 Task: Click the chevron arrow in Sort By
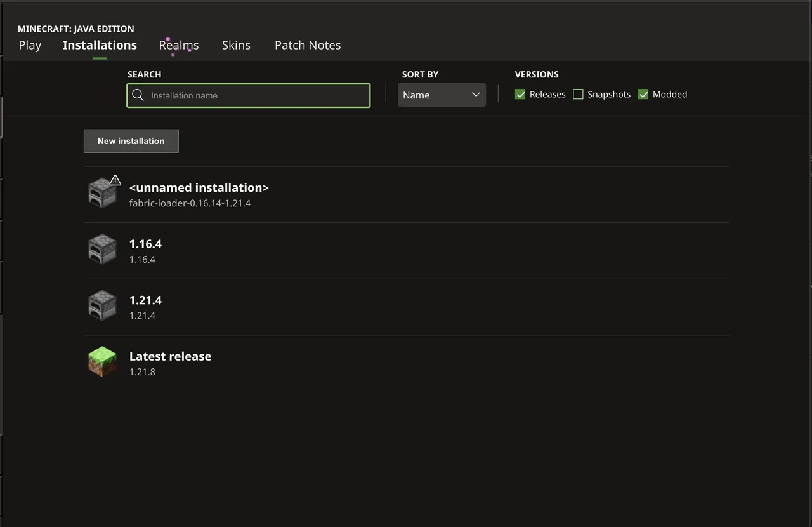click(x=476, y=95)
